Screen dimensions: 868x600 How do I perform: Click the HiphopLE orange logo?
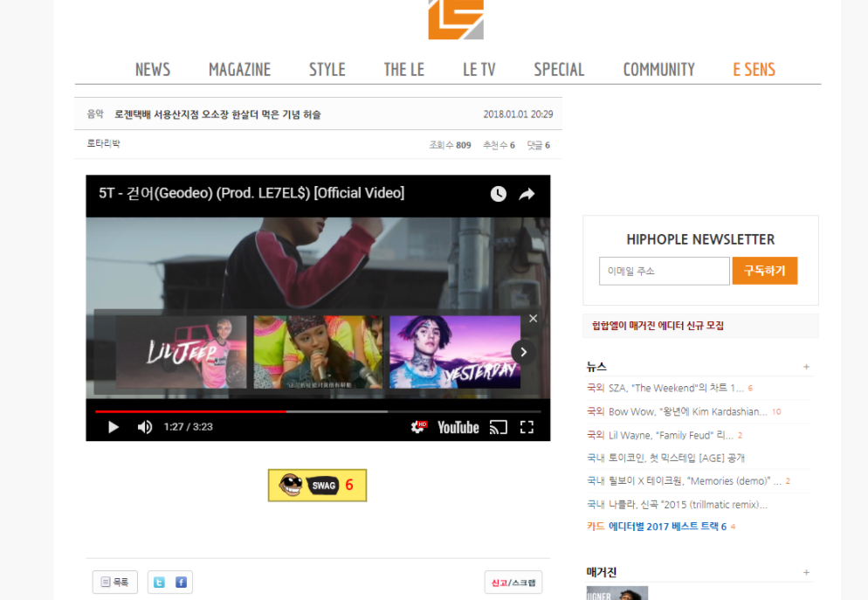click(x=455, y=19)
